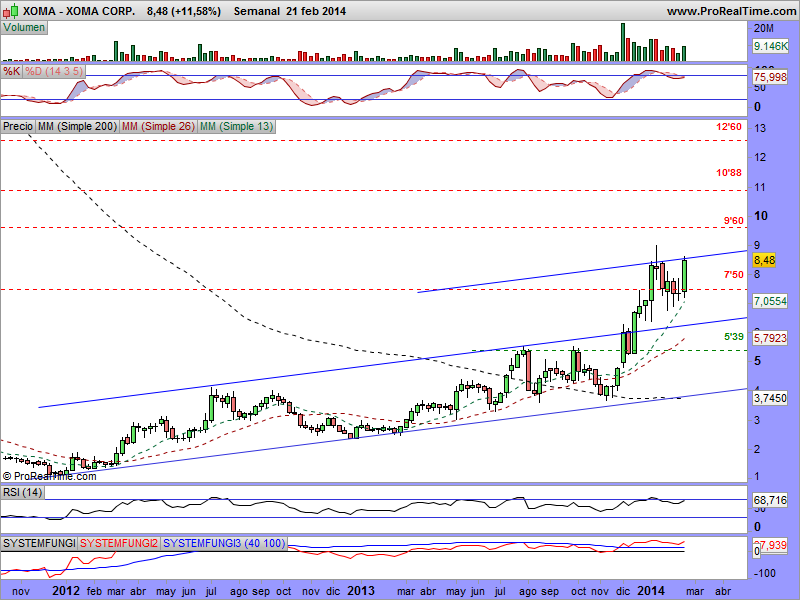Screen dimensions: 800x600
Task: Click the Precio panel label
Action: click(18, 126)
